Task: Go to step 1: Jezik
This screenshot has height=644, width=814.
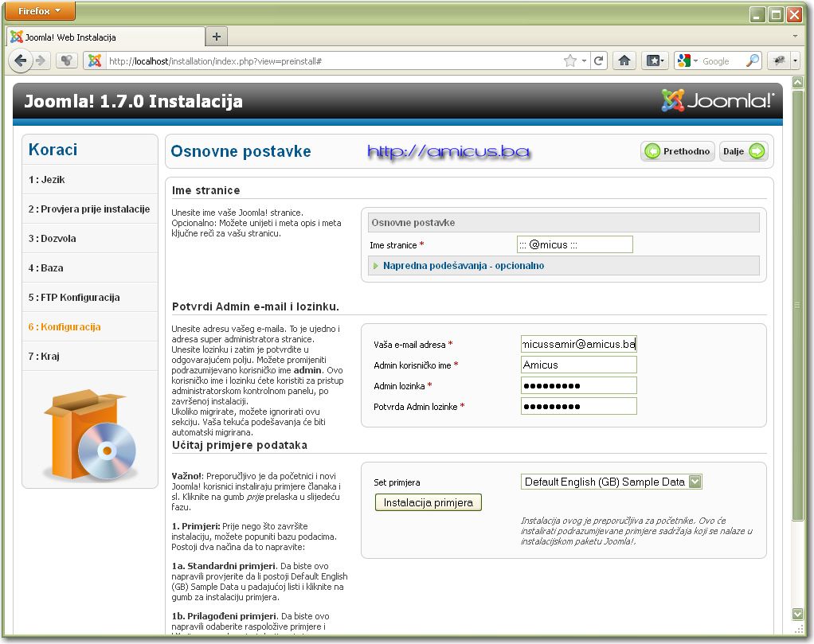Action: point(47,180)
